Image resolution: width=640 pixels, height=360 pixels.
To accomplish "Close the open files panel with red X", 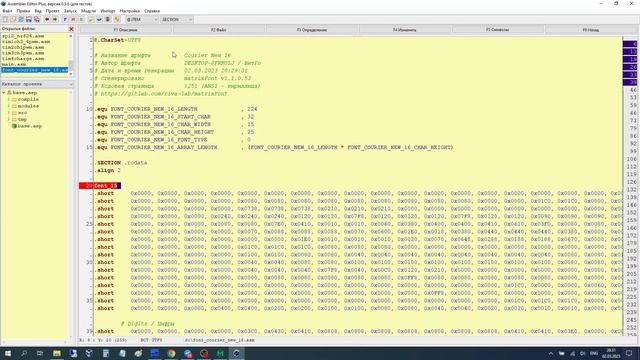I will point(71,29).
